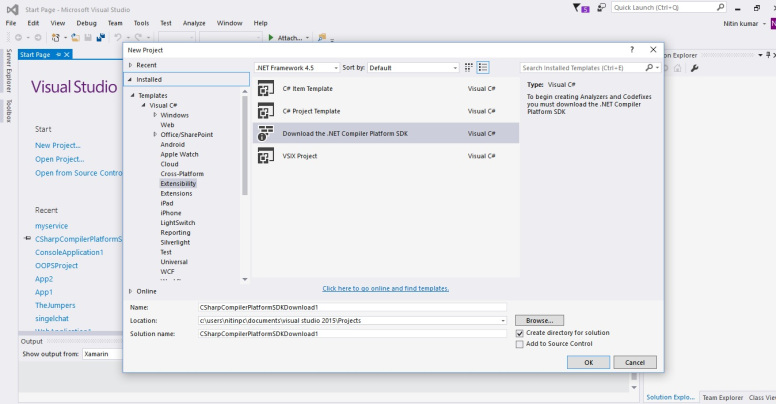Click the Open File toolbar icon

click(x=75, y=38)
